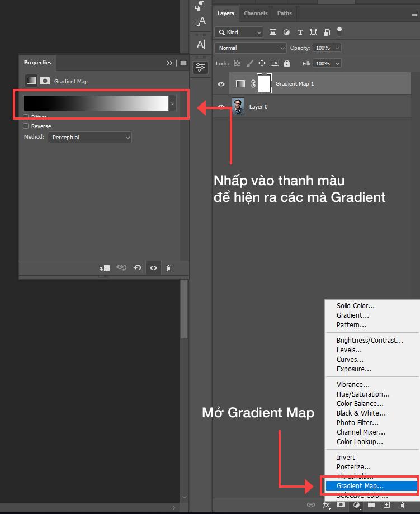Toggle the layer mask link on Gradient Map 1

[253, 83]
